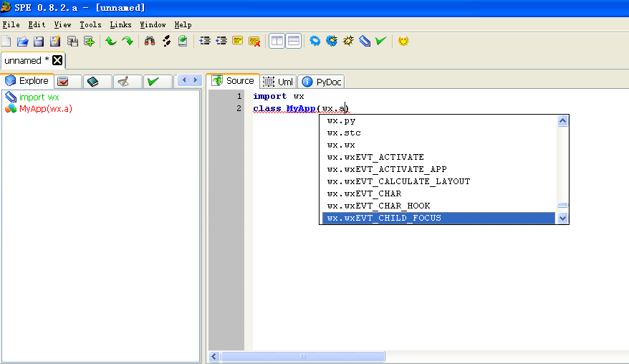Click the New file icon
The image size is (629, 364).
pyautogui.click(x=6, y=41)
